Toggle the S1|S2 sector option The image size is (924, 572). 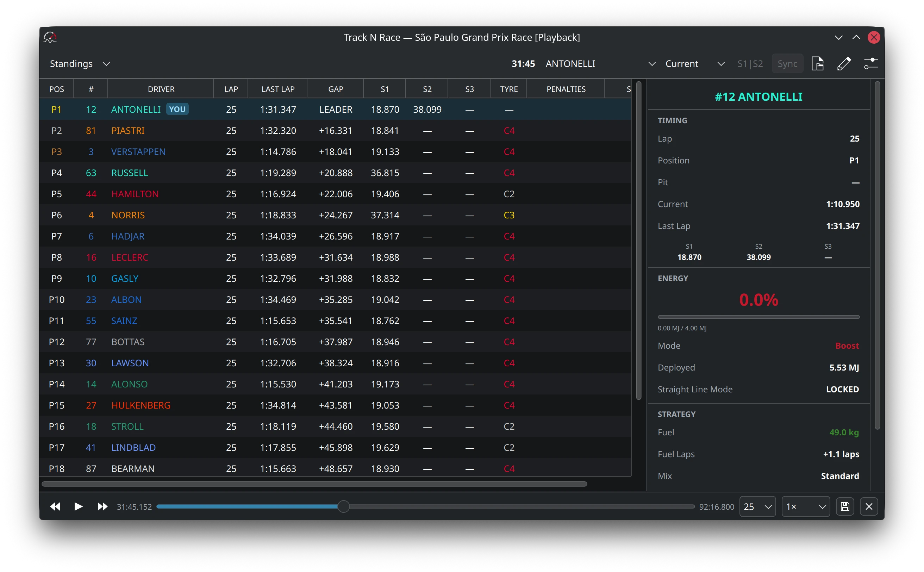tap(750, 63)
